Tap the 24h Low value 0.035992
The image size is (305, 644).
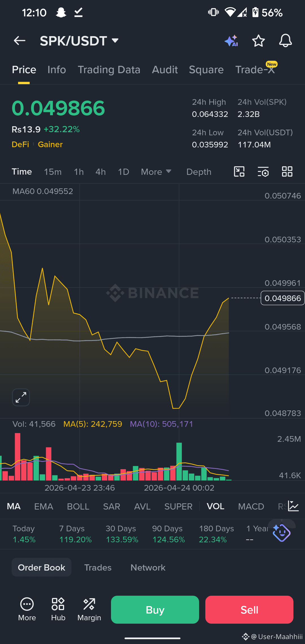[x=210, y=145]
